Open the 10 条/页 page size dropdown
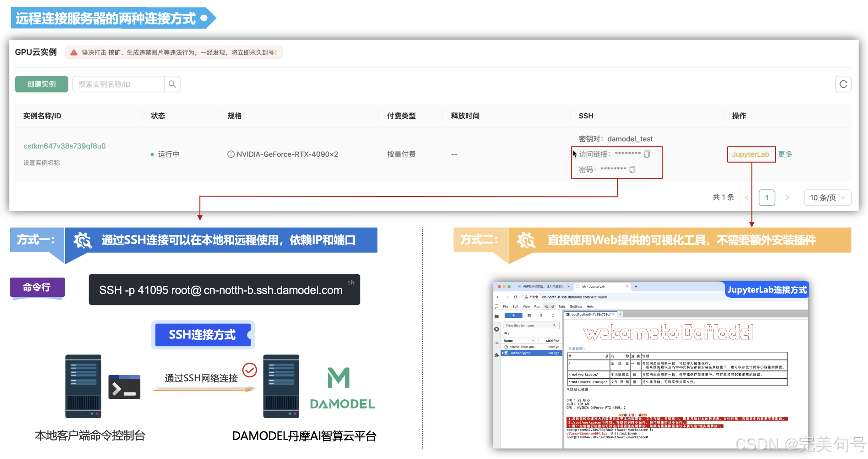868x459 pixels. [x=827, y=198]
